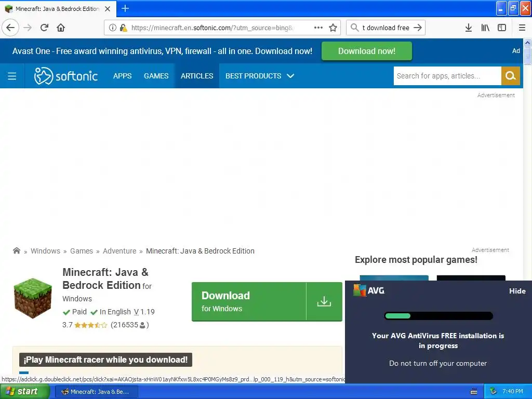Bookmark this page with the star icon
Image resolution: width=532 pixels, height=399 pixels.
point(333,28)
